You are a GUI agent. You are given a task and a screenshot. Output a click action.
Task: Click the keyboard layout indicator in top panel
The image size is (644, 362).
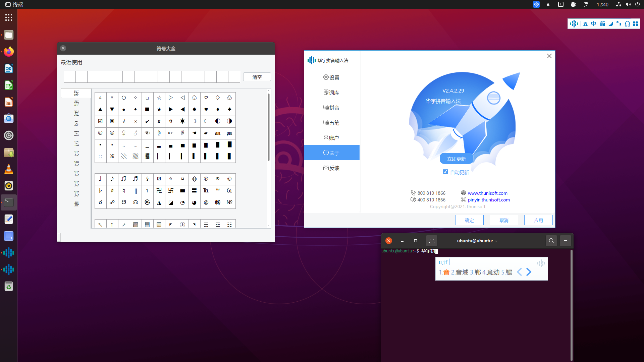[560, 4]
